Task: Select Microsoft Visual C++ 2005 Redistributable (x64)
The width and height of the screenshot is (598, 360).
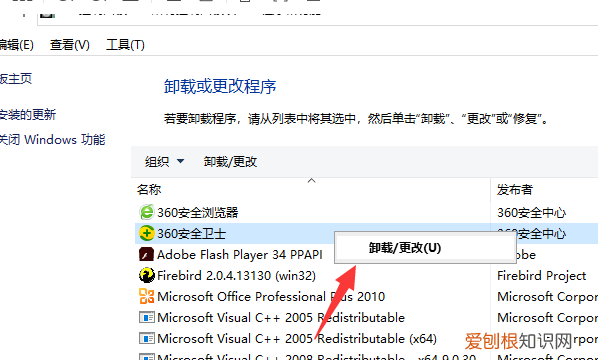Action: (297, 338)
